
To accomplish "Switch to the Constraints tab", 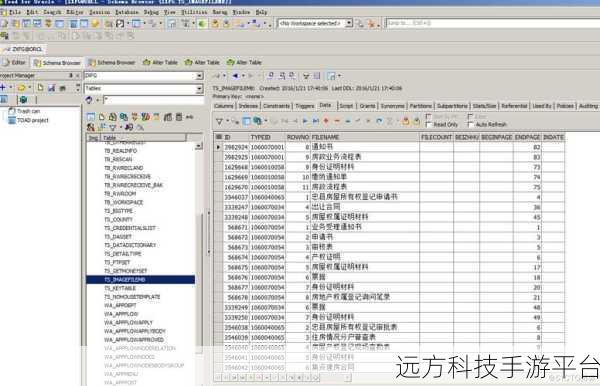I will (277, 106).
